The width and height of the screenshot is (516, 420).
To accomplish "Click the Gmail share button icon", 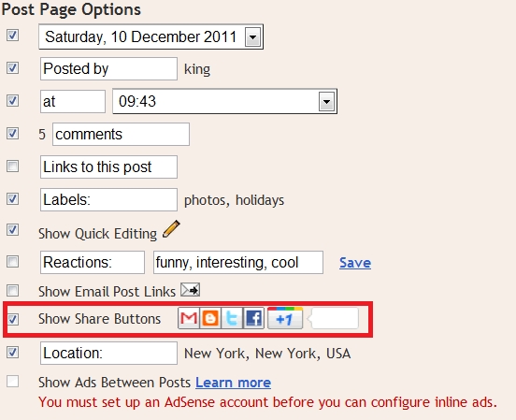I will (x=189, y=318).
